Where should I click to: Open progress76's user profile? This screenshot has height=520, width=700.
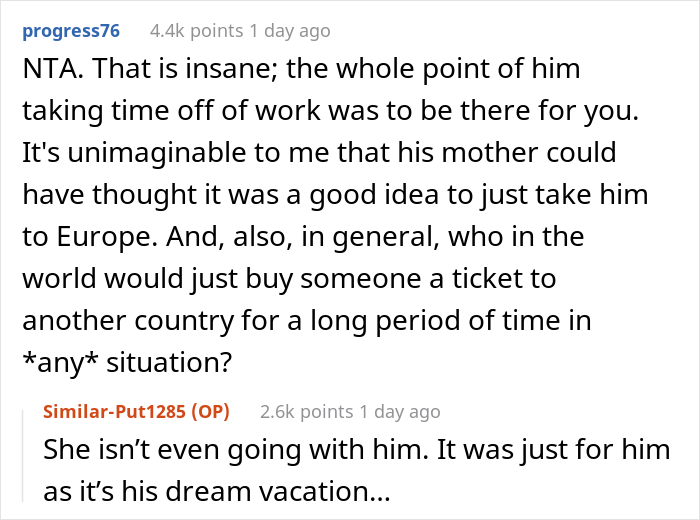tap(71, 31)
